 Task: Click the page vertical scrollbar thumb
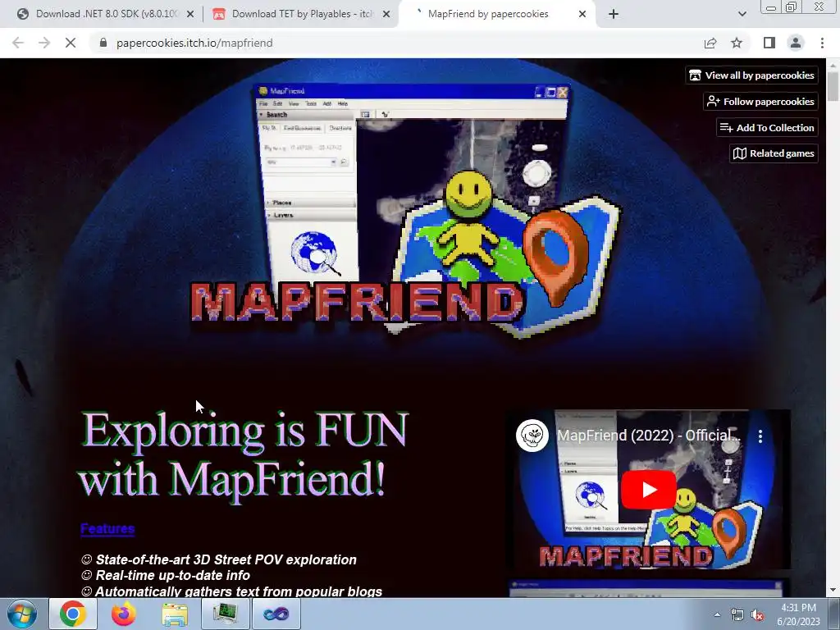(x=833, y=86)
